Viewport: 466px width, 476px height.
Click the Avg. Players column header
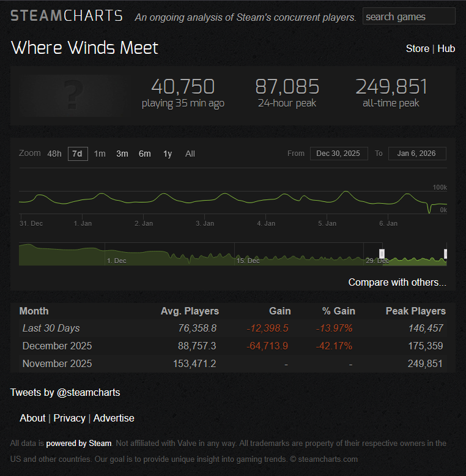pyautogui.click(x=190, y=311)
